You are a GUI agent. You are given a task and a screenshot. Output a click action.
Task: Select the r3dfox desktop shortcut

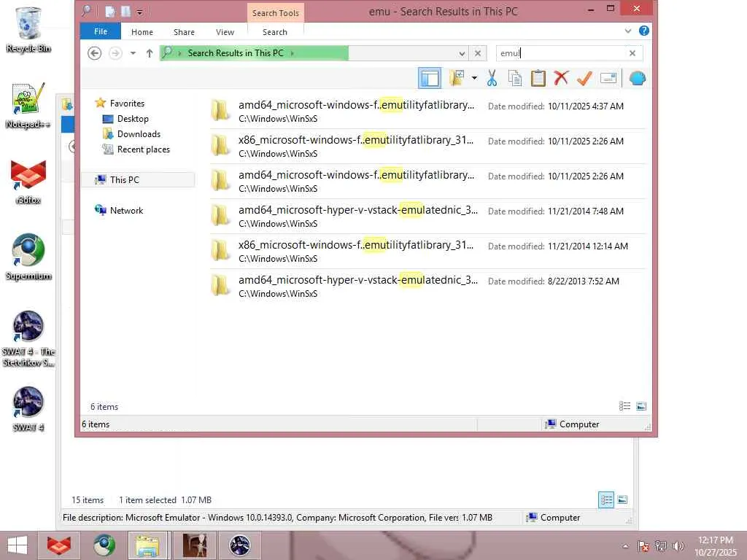(x=28, y=182)
